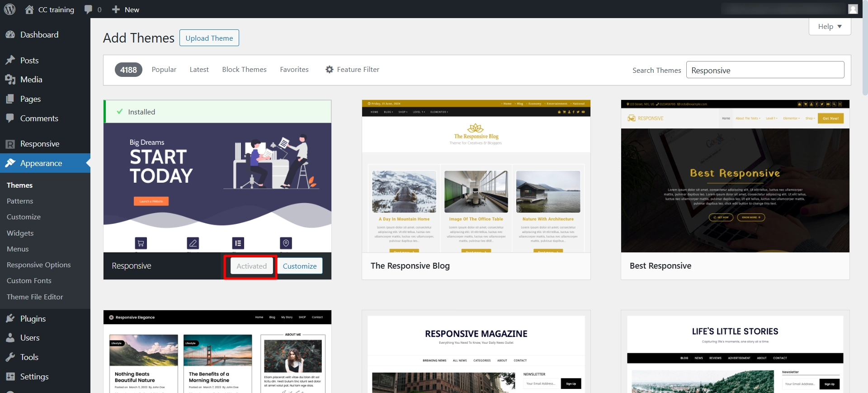
Task: Click the Posts pin icon
Action: tap(10, 60)
